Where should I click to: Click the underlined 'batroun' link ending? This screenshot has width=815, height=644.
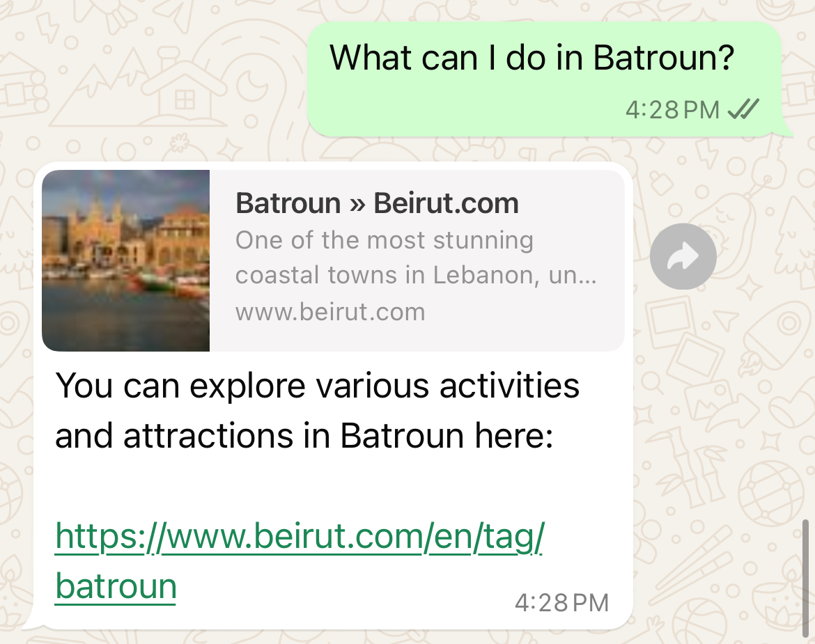click(x=116, y=586)
